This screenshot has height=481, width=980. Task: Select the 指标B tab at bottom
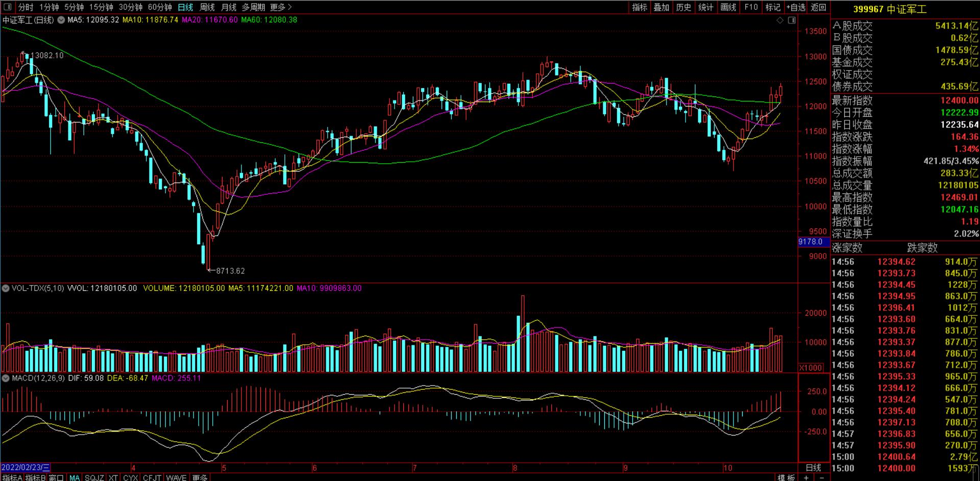[x=36, y=477]
